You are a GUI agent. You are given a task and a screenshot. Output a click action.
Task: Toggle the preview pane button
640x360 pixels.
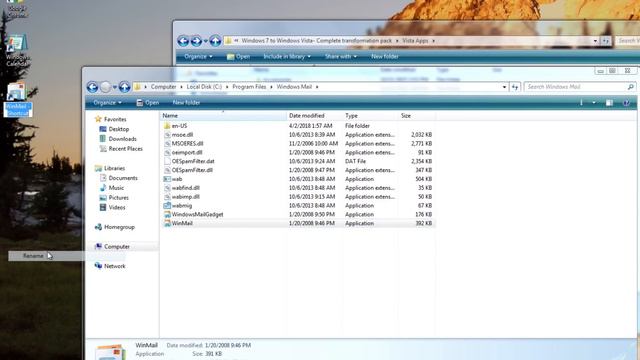(609, 103)
